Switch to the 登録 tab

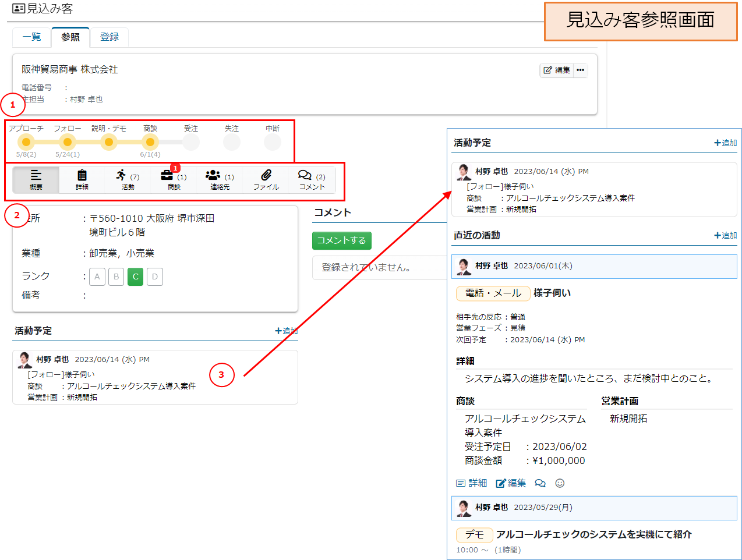coord(109,37)
